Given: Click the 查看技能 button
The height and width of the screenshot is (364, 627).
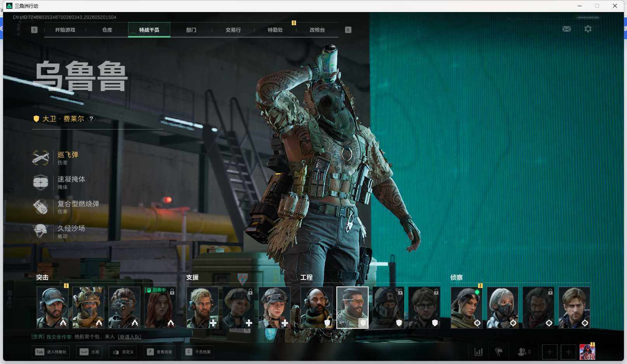Looking at the screenshot, I should [x=159, y=352].
